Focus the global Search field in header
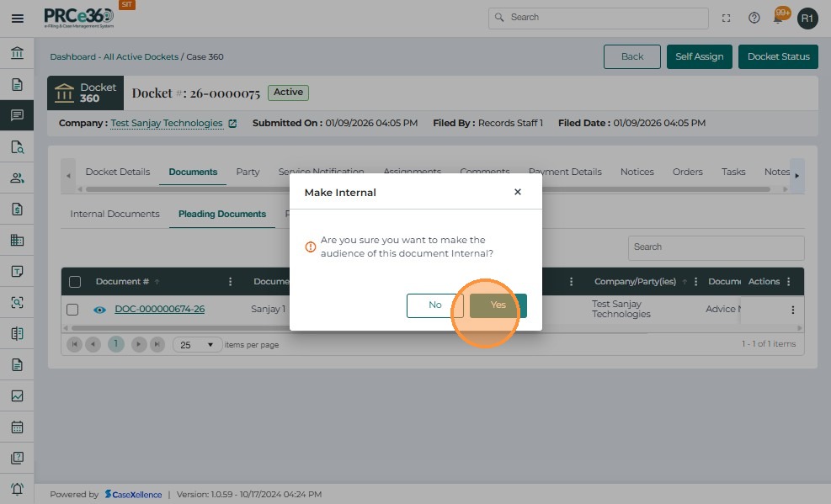This screenshot has height=504, width=831. pyautogui.click(x=599, y=18)
